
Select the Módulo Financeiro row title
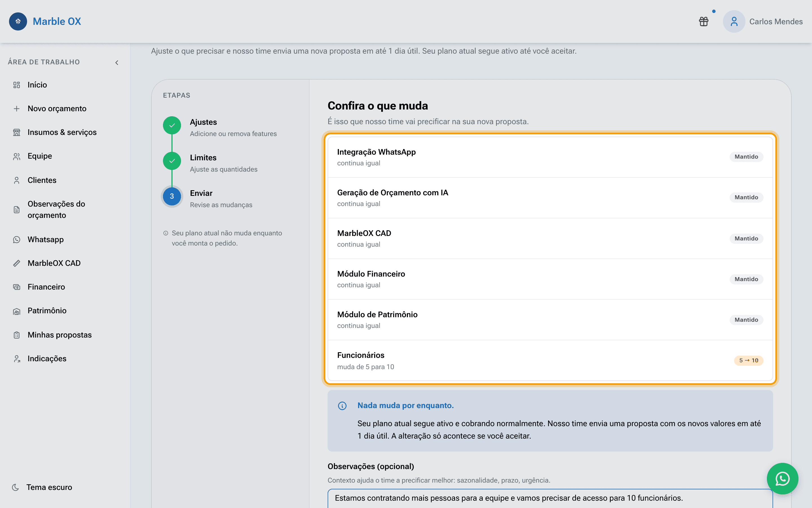click(371, 274)
